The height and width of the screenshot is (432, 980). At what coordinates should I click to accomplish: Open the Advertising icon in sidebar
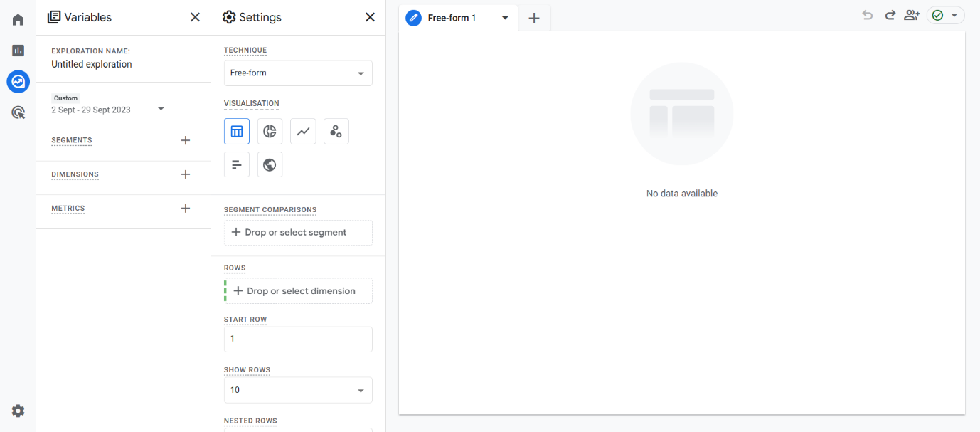coord(18,112)
